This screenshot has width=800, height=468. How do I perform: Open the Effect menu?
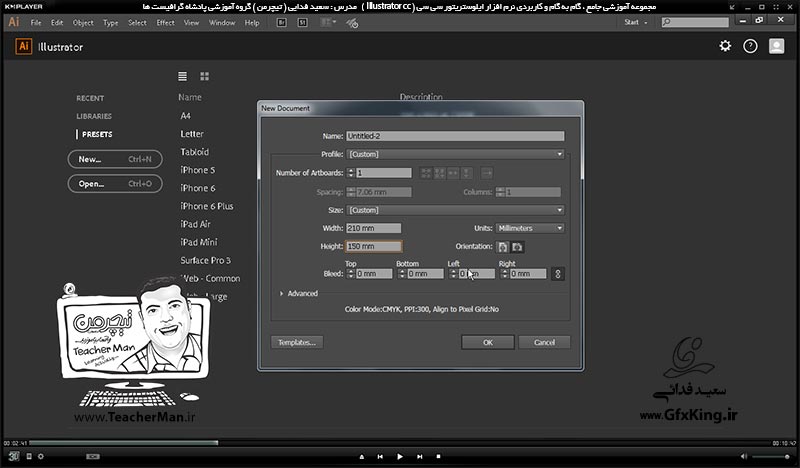(165, 22)
